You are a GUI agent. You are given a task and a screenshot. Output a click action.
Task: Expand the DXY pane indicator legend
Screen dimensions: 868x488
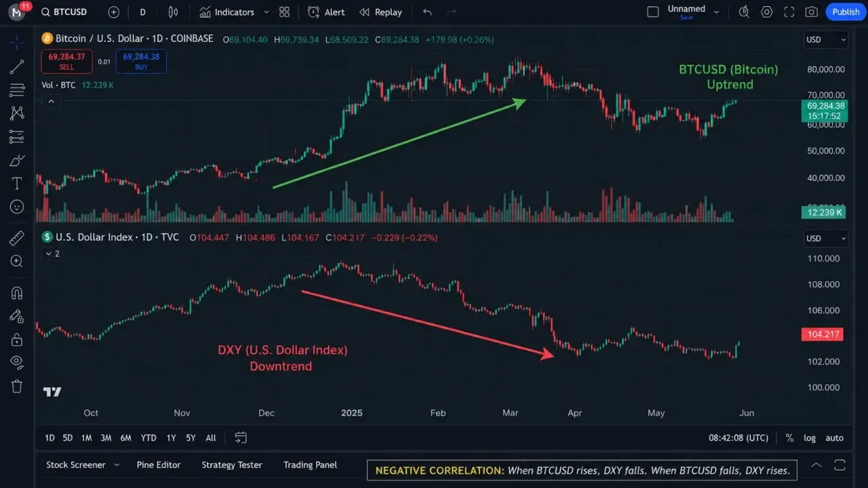(x=52, y=253)
